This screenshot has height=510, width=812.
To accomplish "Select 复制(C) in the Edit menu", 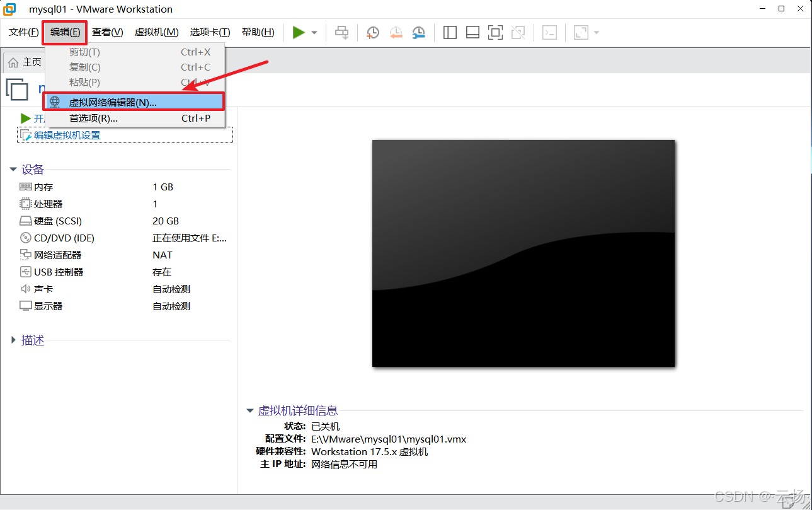I will [134, 67].
